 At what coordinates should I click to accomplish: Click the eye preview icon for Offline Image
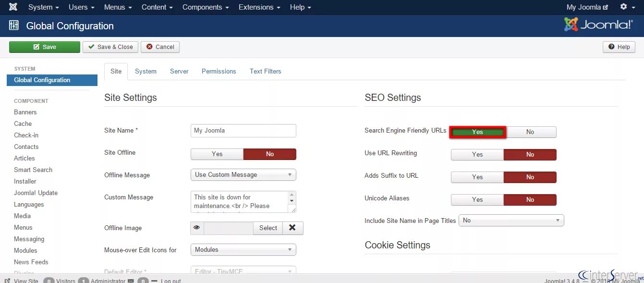click(197, 228)
